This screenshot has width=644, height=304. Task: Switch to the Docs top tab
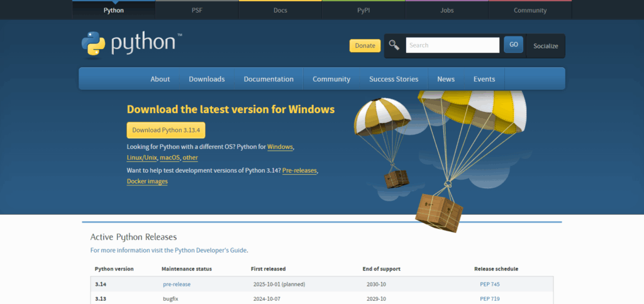(x=280, y=10)
